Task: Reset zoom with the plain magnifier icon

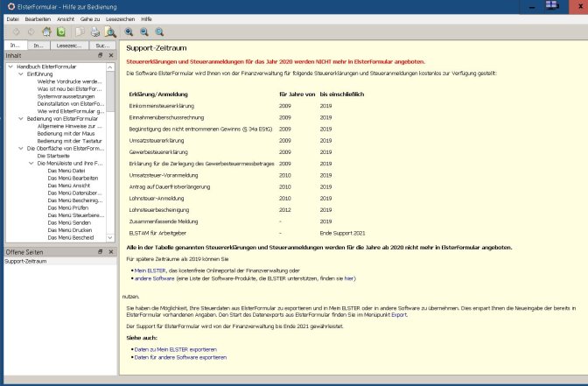Action: pyautogui.click(x=159, y=32)
